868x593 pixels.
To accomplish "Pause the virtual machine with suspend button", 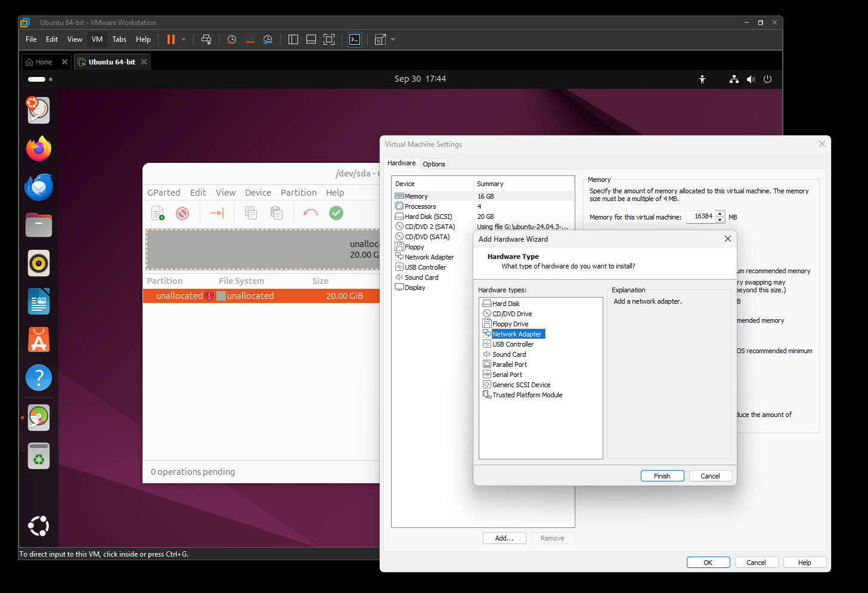I will pos(171,39).
